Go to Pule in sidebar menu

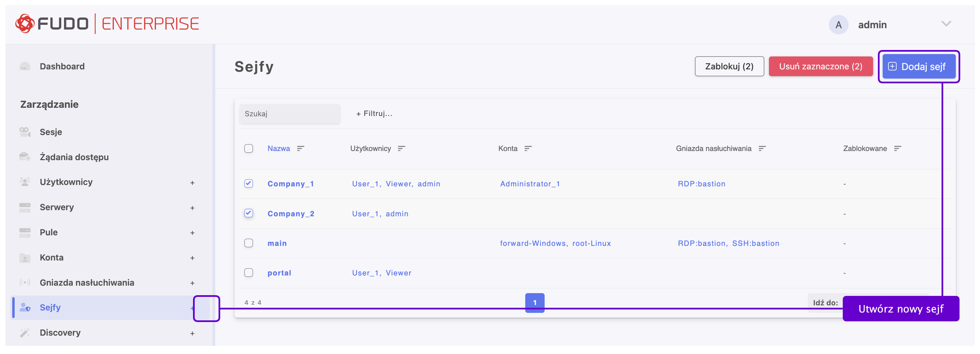click(x=49, y=232)
